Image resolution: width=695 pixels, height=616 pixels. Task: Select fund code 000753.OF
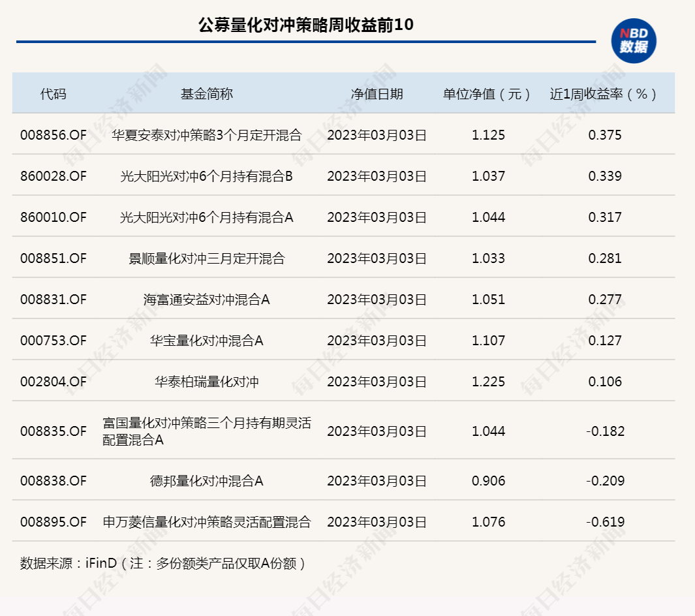54,341
